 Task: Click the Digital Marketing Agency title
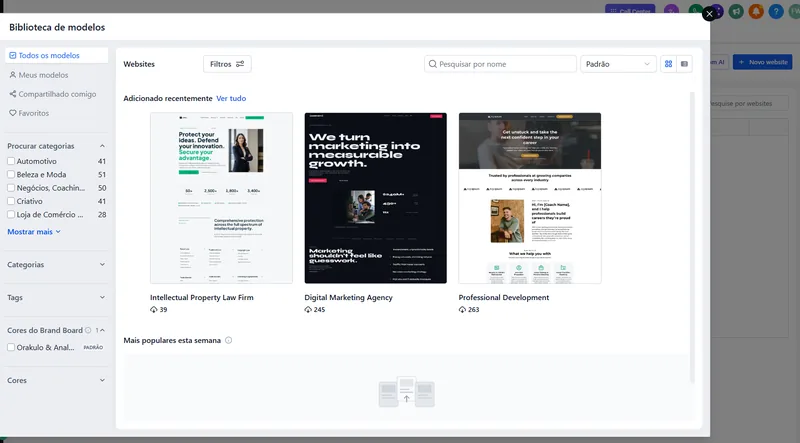348,297
